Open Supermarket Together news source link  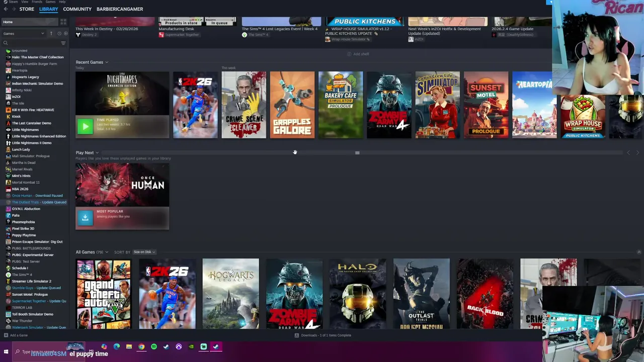pyautogui.click(x=179, y=35)
